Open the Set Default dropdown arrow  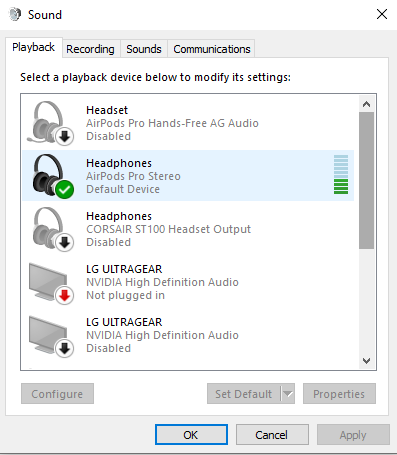point(288,394)
